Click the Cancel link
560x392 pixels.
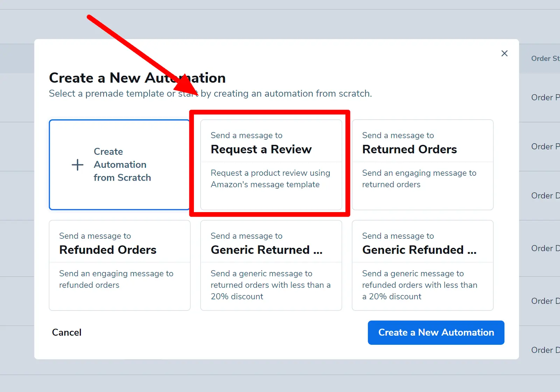66,332
